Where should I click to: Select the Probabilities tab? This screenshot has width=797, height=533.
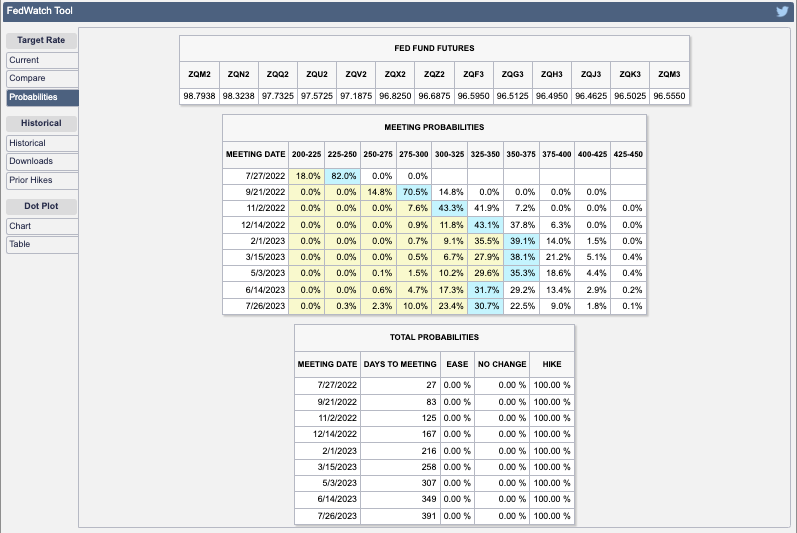[x=42, y=97]
